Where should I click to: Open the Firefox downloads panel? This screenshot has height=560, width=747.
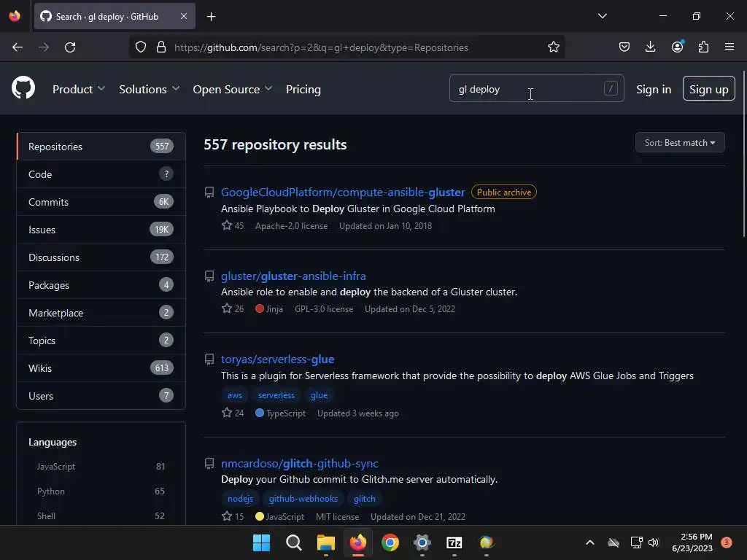pyautogui.click(x=650, y=47)
